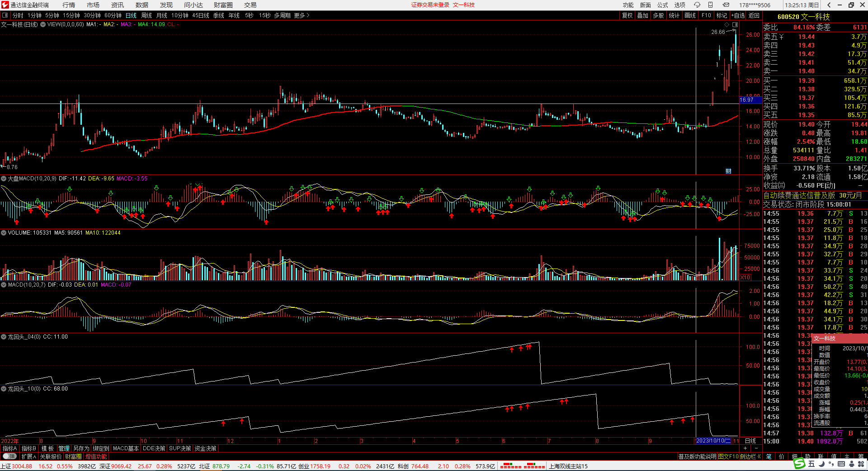Click the 联 related tab in side panel
Viewport: 868px width, 471px height.
click(x=821, y=457)
